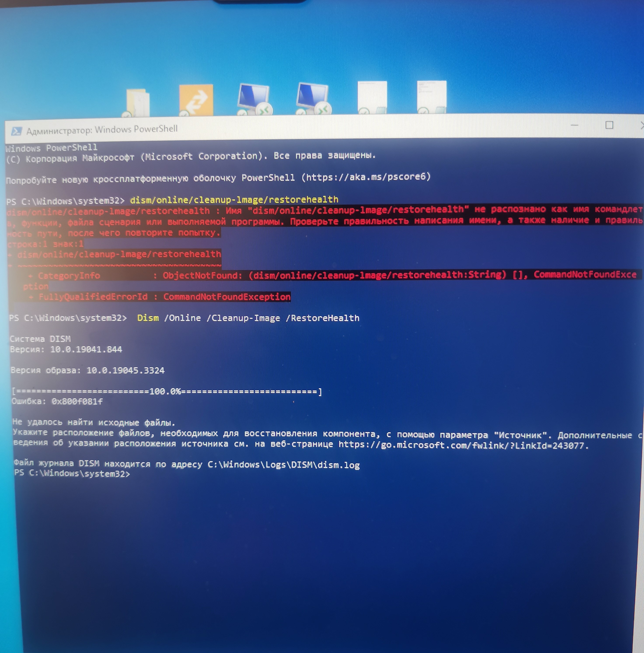The image size is (644, 653).
Task: Click the 'Dism /Online /Cleanup-Image /RestoreHealth' command
Action: coord(248,318)
